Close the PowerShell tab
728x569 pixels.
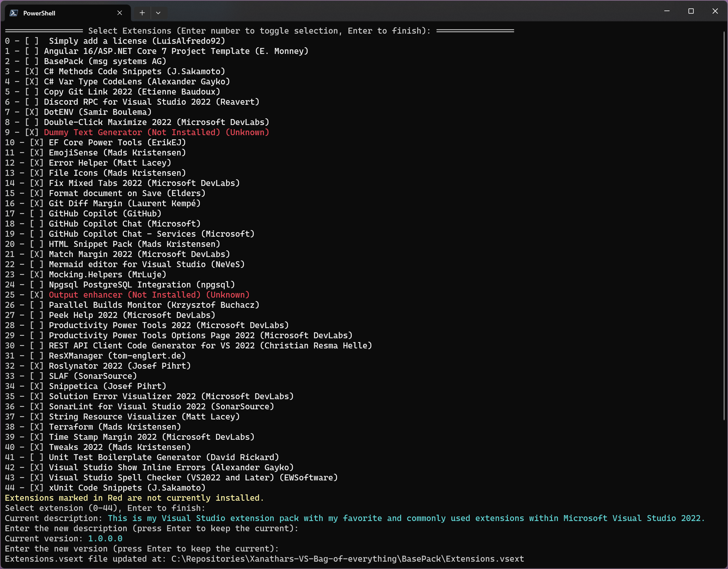[x=120, y=13]
